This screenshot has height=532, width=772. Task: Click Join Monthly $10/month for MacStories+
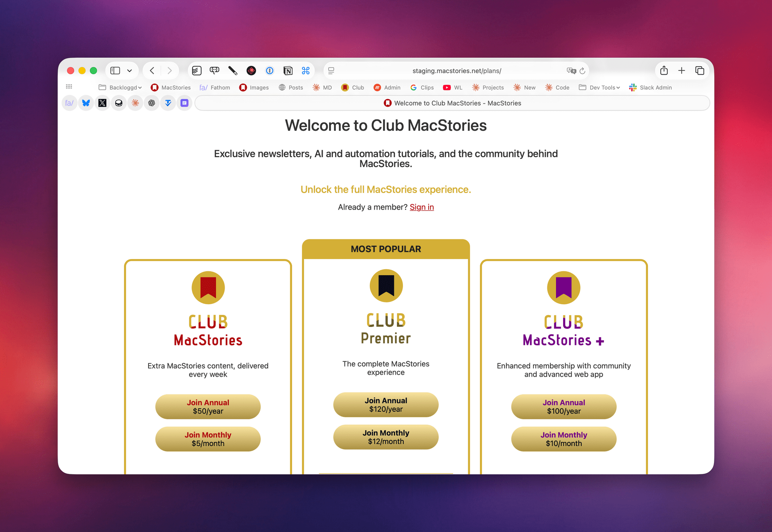563,439
